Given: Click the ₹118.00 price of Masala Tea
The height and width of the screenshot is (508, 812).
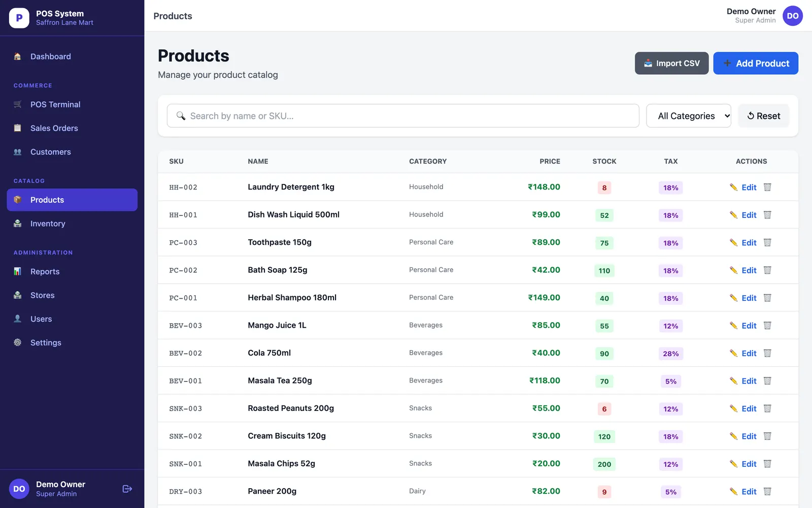Looking at the screenshot, I should pos(545,380).
